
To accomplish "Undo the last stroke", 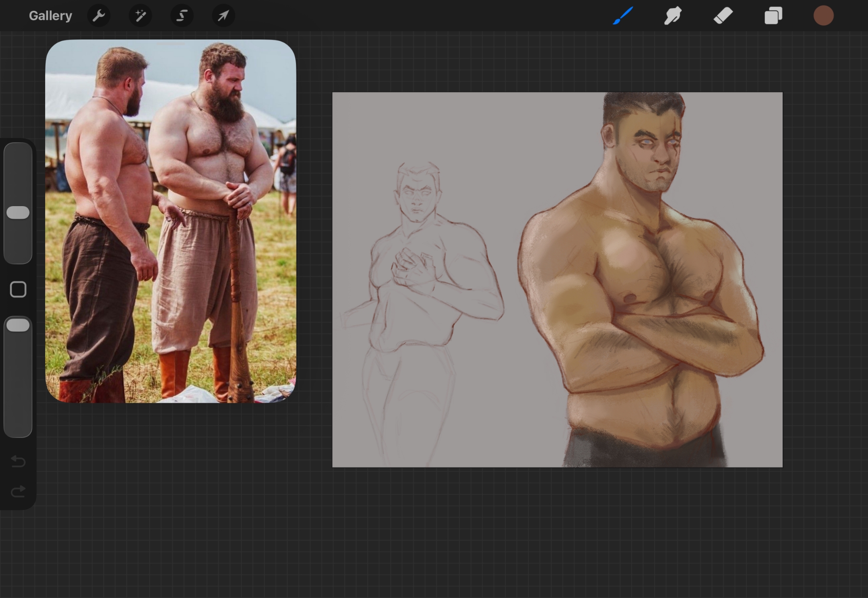I will 18,461.
